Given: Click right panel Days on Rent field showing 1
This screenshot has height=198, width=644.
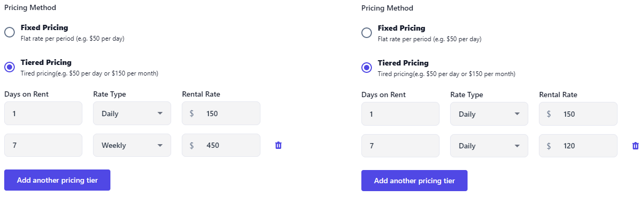Looking at the screenshot, I should [x=400, y=114].
